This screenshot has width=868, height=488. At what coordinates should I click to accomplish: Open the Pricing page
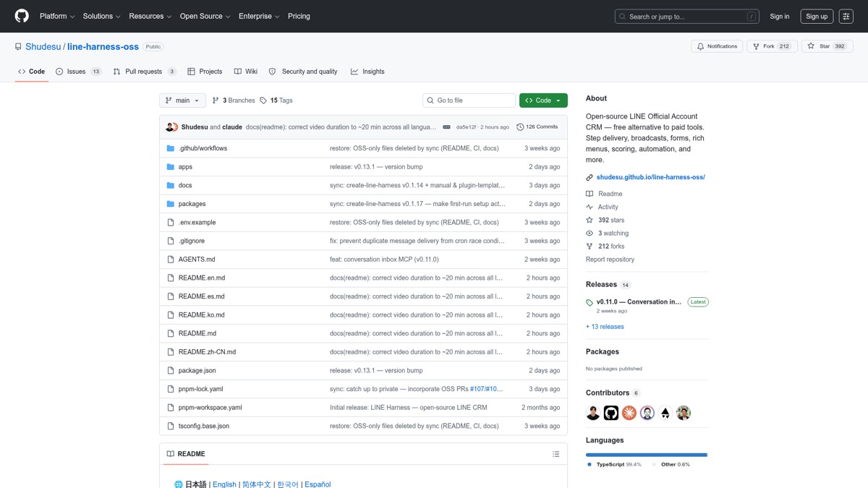tap(299, 16)
